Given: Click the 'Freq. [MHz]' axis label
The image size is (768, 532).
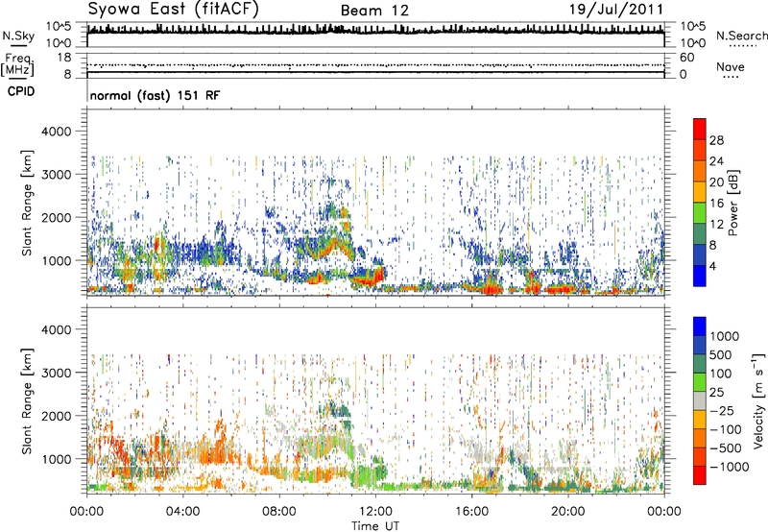Looking at the screenshot, I should tap(17, 64).
